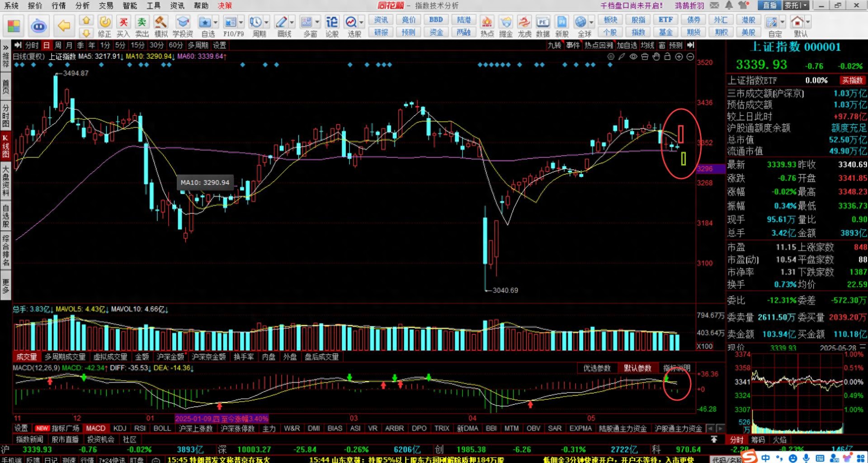Expand the 自选 watchlist dropdown arrow
This screenshot has height=463, width=868.
(216, 22)
